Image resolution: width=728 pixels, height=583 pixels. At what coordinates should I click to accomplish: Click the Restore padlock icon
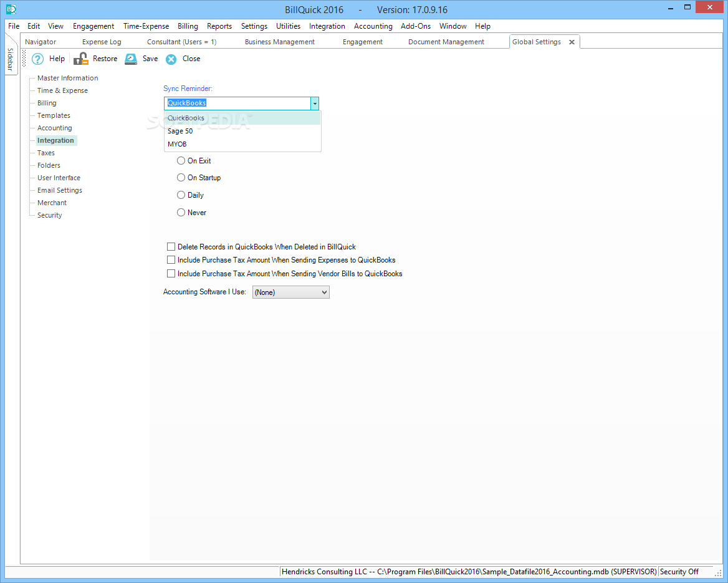[x=81, y=59]
